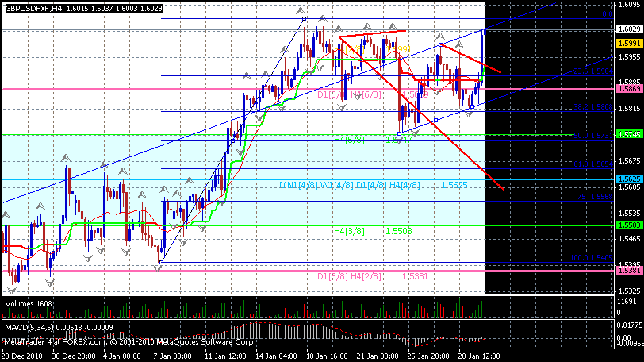Click the 1.5747 value beside H4[5/8]

click(x=399, y=140)
